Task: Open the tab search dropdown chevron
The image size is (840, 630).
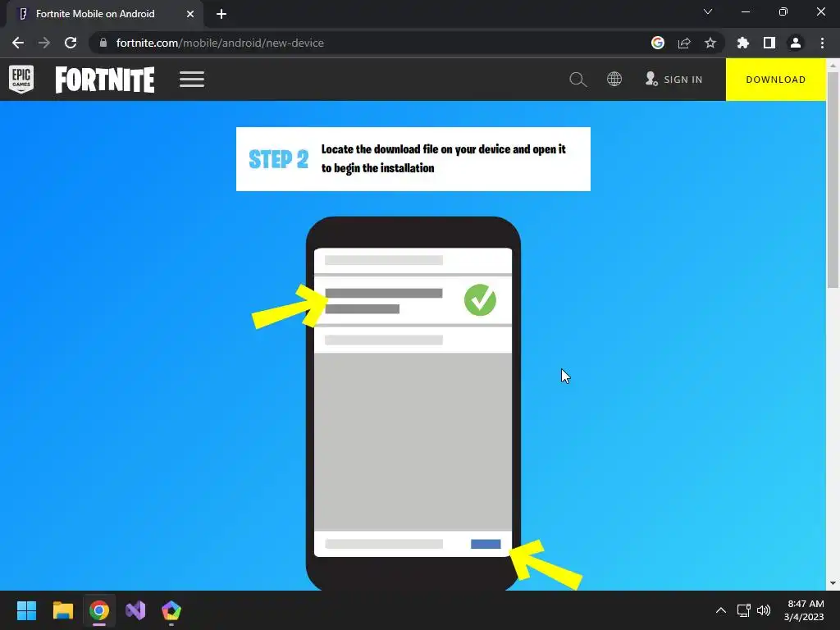Action: pos(708,11)
